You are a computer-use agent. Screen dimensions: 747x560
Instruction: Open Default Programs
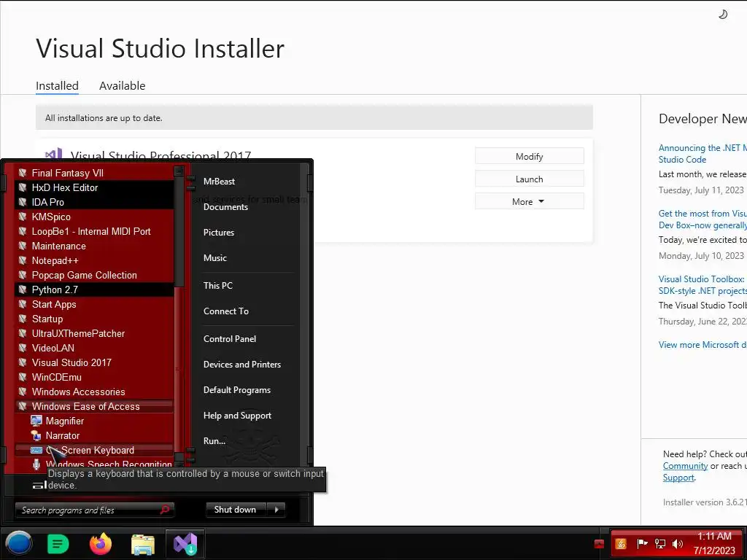tap(237, 390)
